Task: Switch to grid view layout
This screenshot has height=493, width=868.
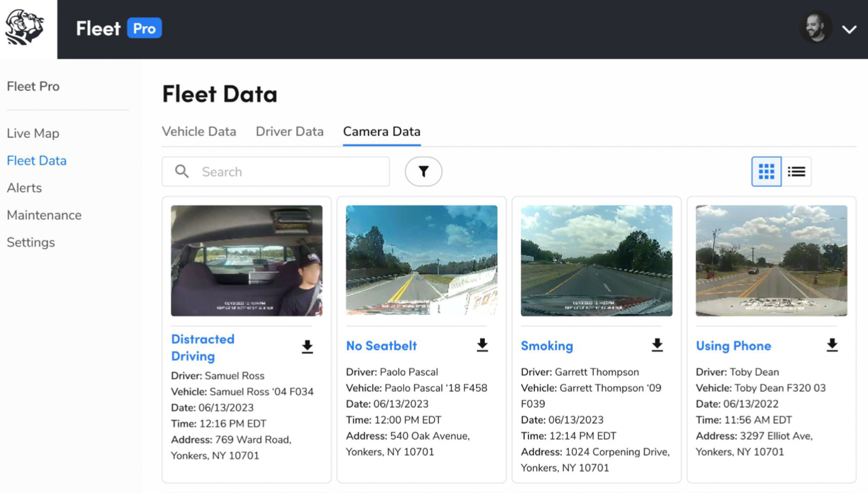Action: tap(766, 171)
